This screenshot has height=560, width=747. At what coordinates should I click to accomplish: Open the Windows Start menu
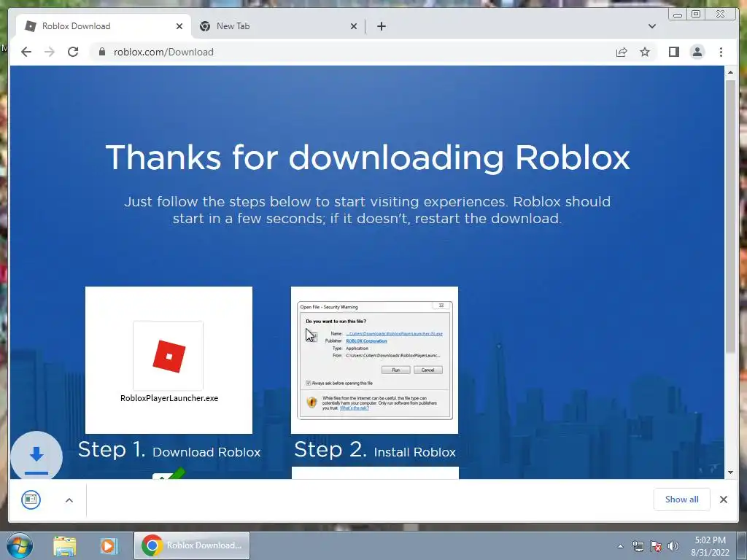point(19,545)
